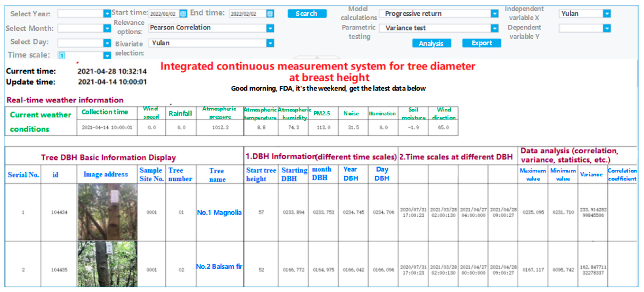
Task: Select the No.1 Magnolia tree name link
Action: [x=219, y=213]
